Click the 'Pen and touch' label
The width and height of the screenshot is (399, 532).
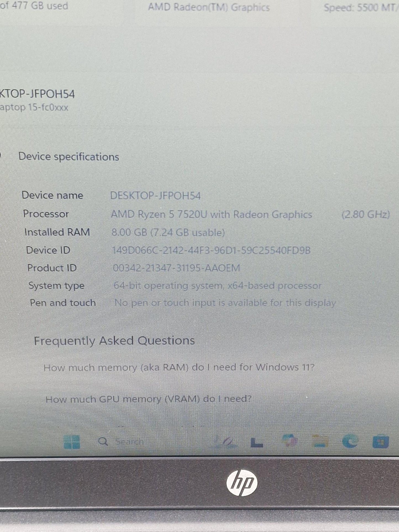tap(63, 303)
